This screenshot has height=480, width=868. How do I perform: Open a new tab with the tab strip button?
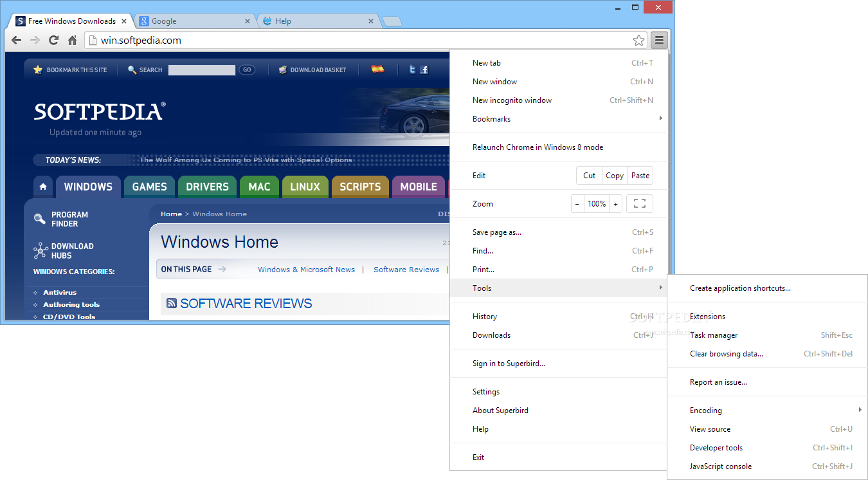[x=392, y=21]
